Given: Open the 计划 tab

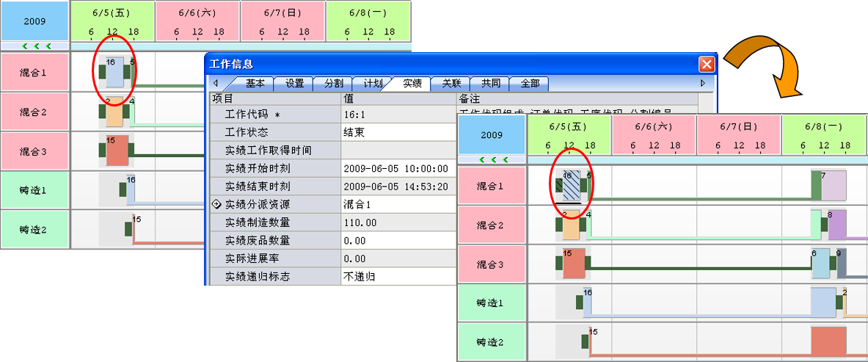Looking at the screenshot, I should coord(373,83).
